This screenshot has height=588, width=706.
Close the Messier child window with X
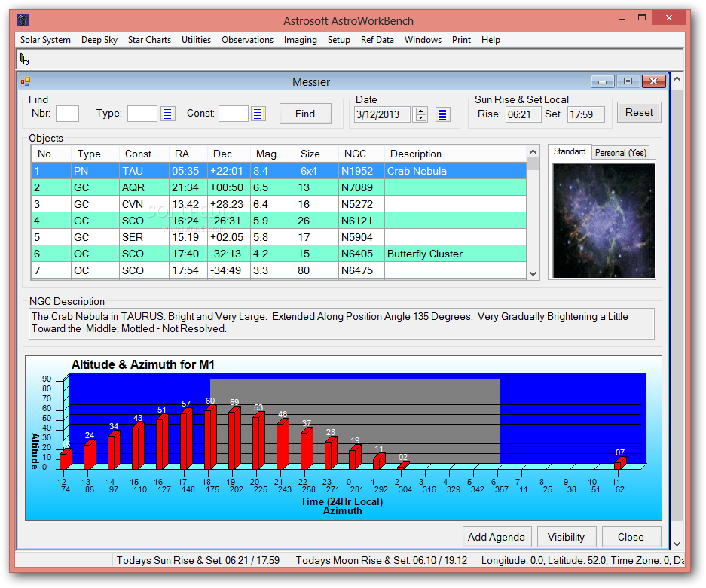click(654, 81)
